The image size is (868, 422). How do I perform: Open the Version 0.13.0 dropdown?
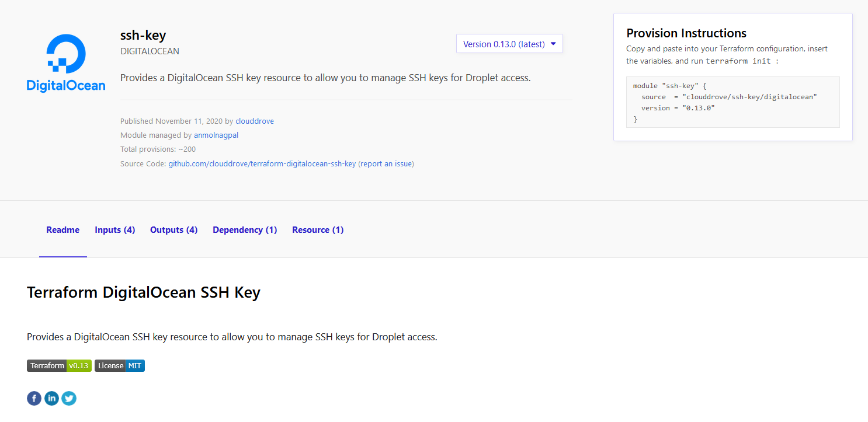pos(509,44)
